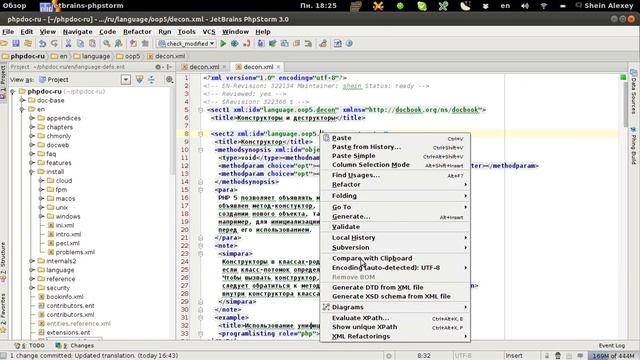The image size is (640, 360).
Task: Select Evaluate XPath menu entry
Action: (395, 318)
